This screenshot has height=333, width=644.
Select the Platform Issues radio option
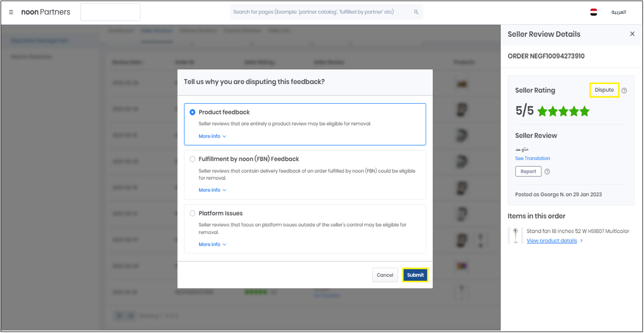pyautogui.click(x=193, y=214)
